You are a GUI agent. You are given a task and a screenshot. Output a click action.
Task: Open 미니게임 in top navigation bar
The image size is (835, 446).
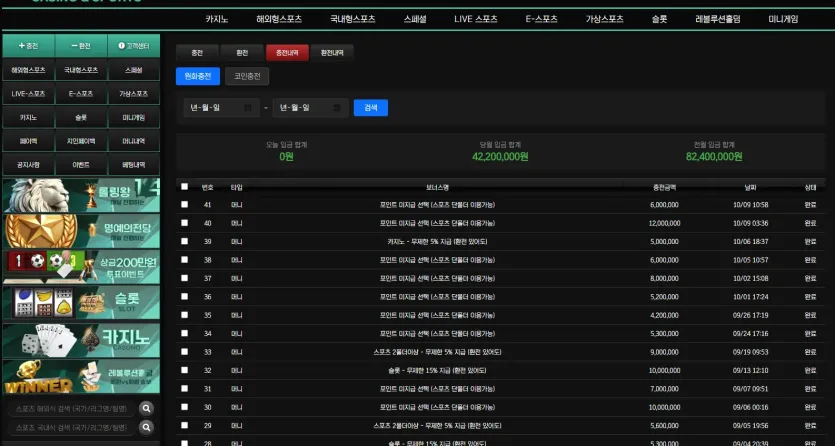click(783, 19)
